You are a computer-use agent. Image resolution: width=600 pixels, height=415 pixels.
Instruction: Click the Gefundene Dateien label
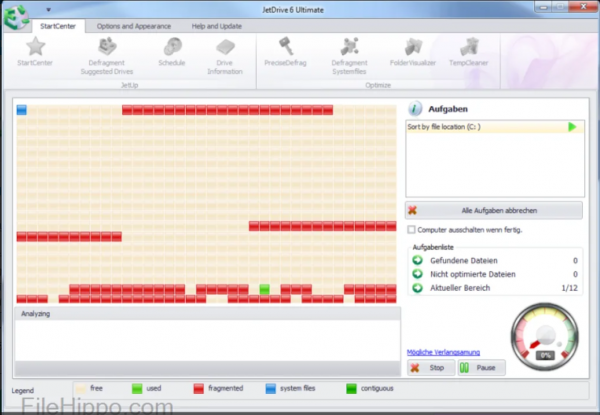coord(464,260)
